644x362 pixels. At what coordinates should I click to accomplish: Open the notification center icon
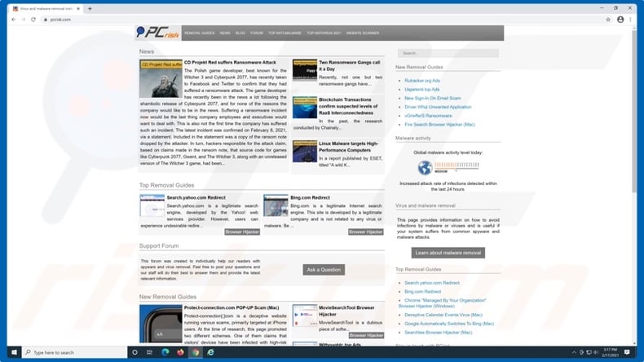(x=627, y=352)
